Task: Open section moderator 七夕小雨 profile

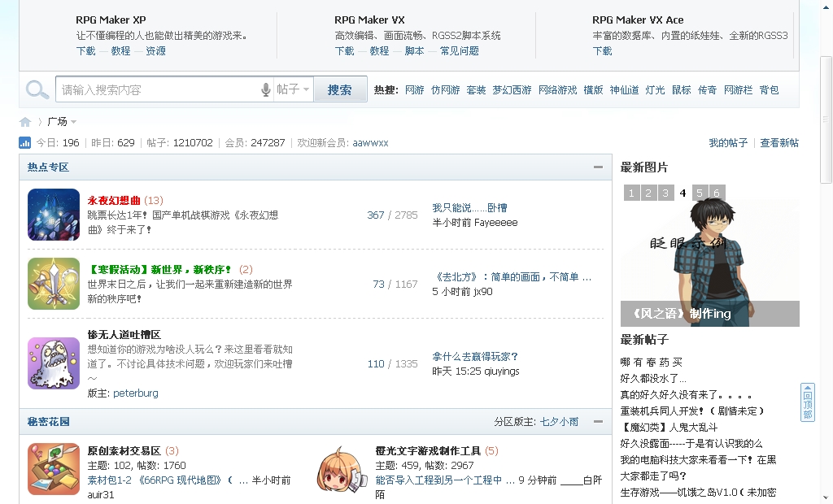Action: click(560, 422)
